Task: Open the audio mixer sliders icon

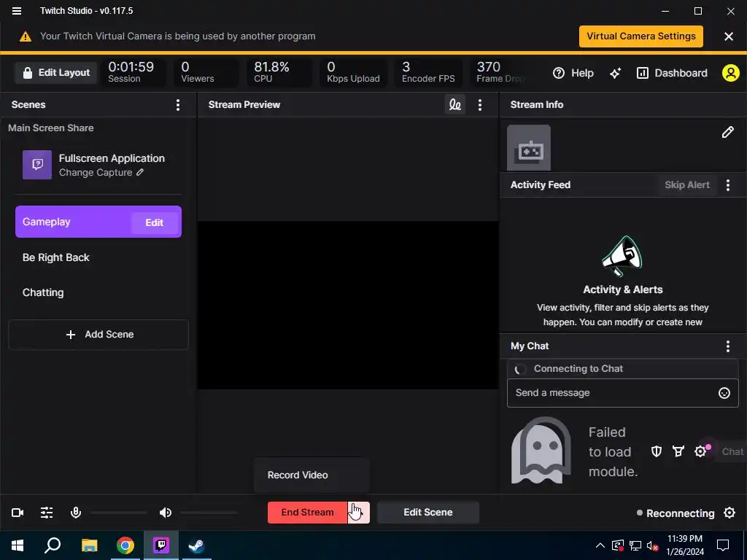Action: [47, 513]
